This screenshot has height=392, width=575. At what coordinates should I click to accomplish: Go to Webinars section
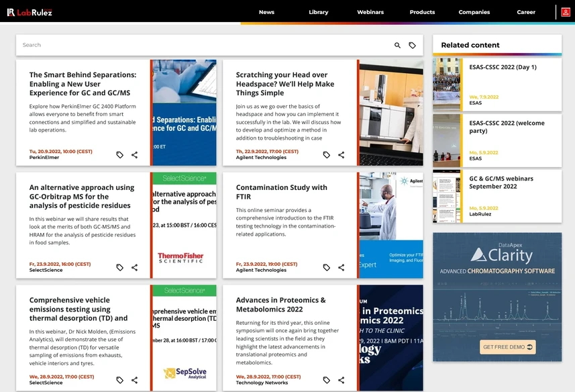pos(370,12)
